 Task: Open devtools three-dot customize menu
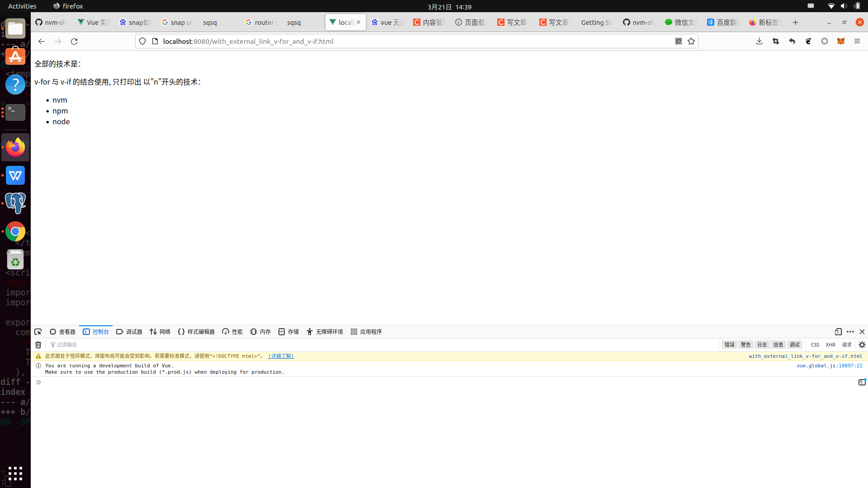tap(850, 332)
